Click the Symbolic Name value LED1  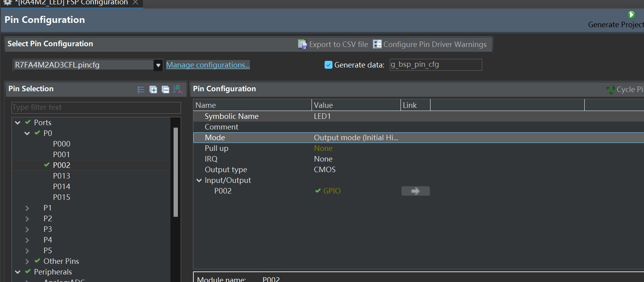pyautogui.click(x=322, y=117)
